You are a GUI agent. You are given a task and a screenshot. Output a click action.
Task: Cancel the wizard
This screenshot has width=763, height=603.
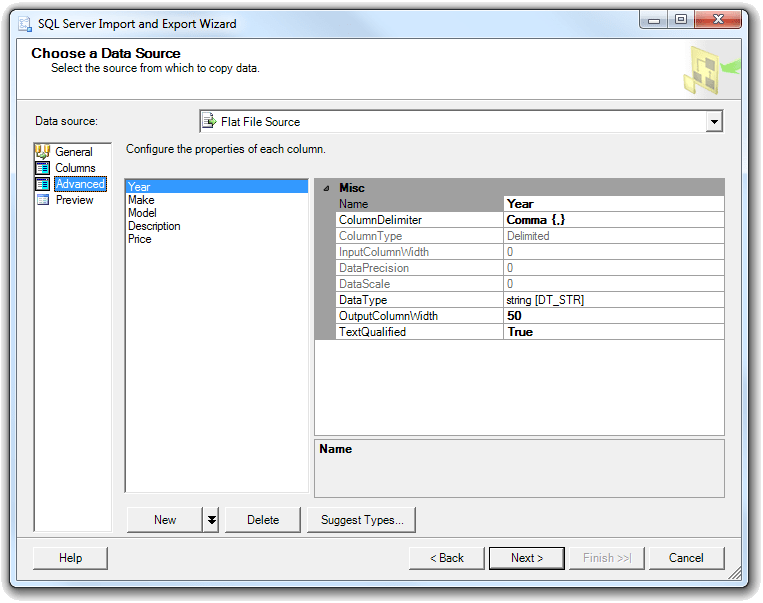pos(686,558)
